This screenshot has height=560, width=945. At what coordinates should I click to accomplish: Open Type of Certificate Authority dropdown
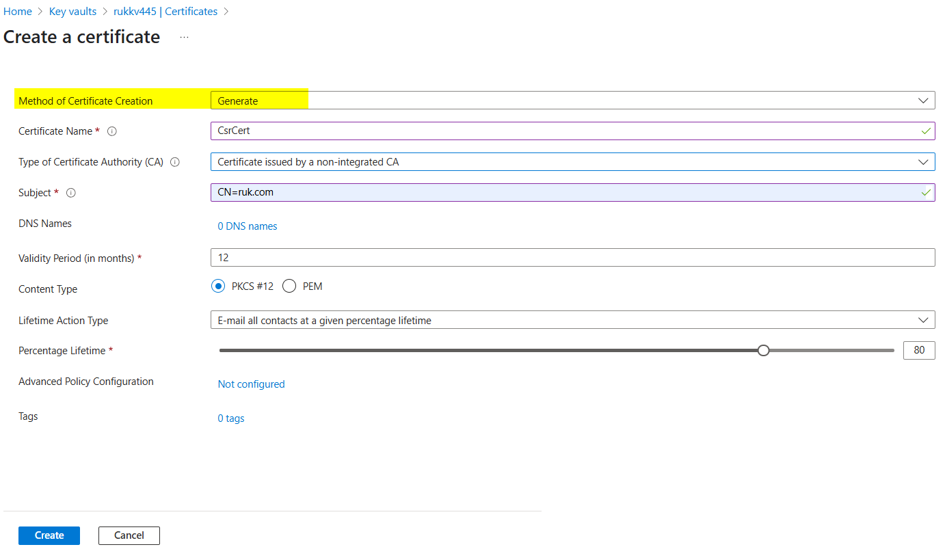572,162
